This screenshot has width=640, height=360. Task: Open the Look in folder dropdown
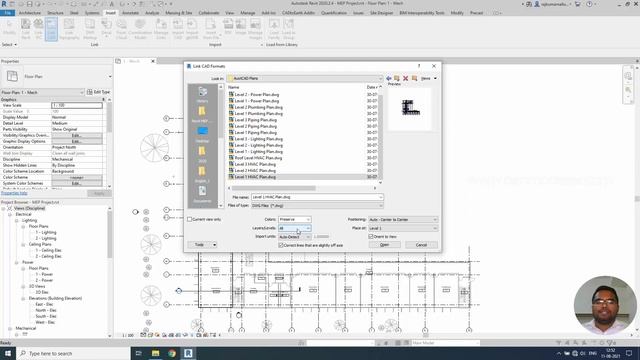305,78
